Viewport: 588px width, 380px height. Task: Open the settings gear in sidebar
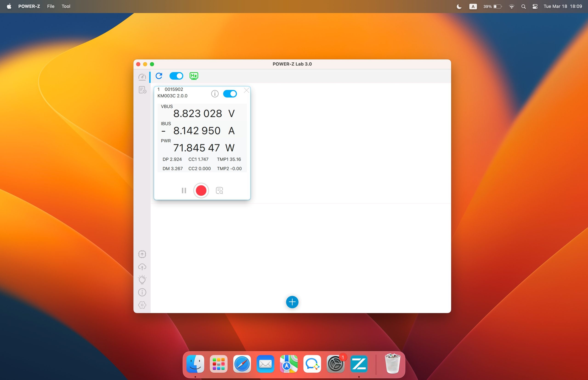(x=142, y=305)
